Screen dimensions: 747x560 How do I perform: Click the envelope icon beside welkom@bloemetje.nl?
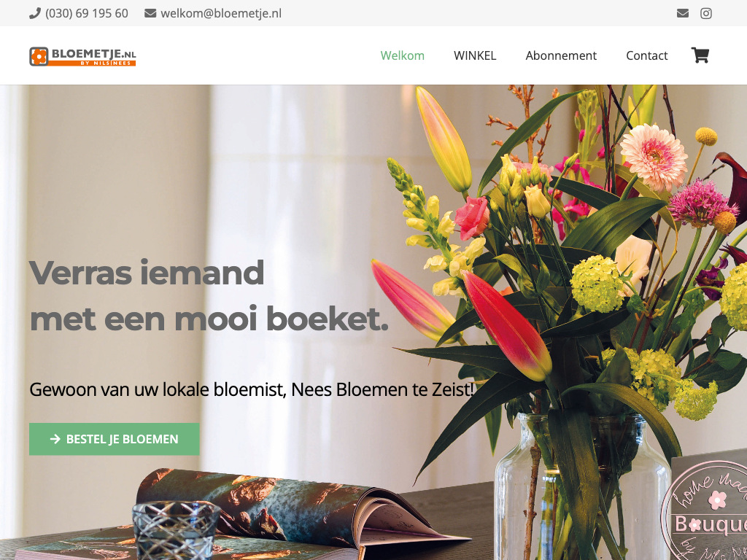pyautogui.click(x=150, y=13)
